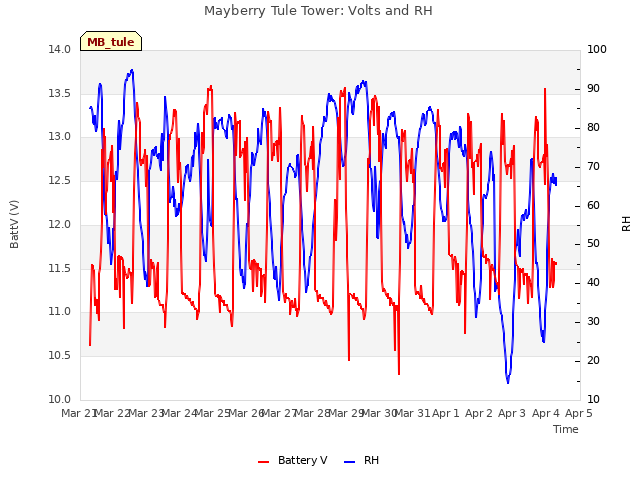Click the 11.5 tick on BattV axis
The height and width of the screenshot is (480, 640).
59,268
